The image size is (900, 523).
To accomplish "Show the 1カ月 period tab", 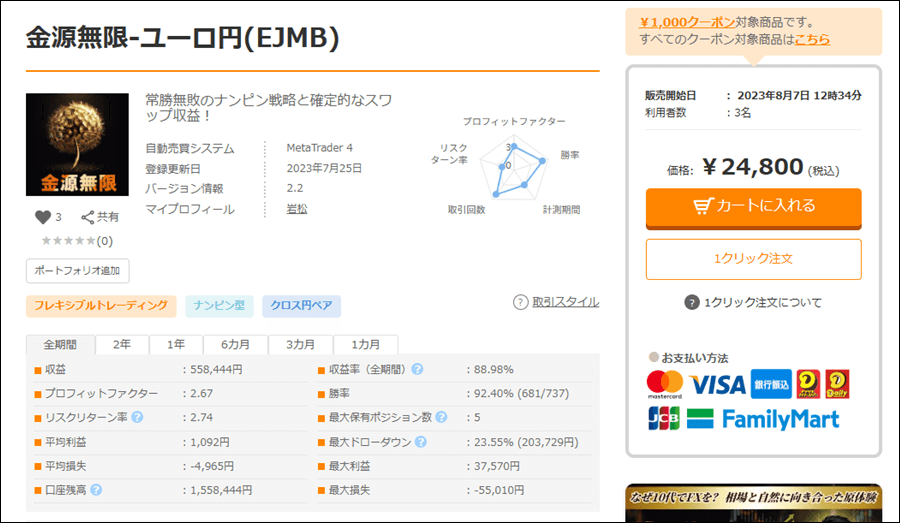I will 365,344.
